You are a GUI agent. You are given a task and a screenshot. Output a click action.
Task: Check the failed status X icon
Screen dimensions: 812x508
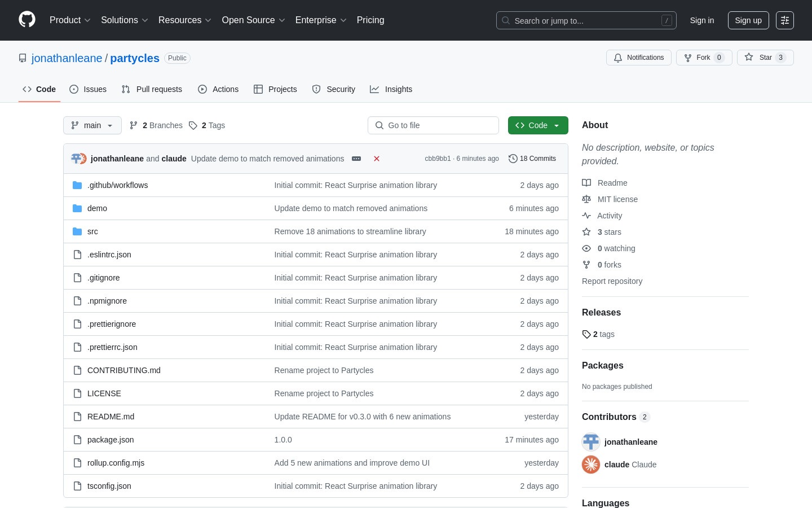[377, 159]
